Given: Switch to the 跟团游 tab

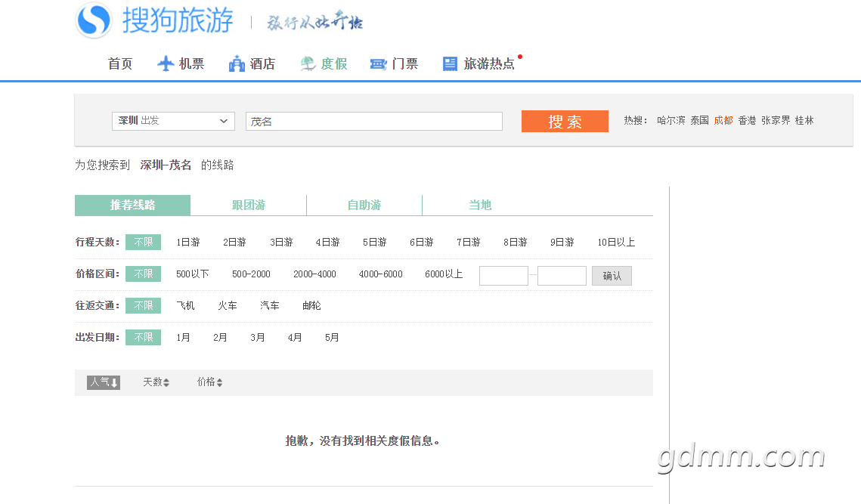Looking at the screenshot, I should [249, 206].
